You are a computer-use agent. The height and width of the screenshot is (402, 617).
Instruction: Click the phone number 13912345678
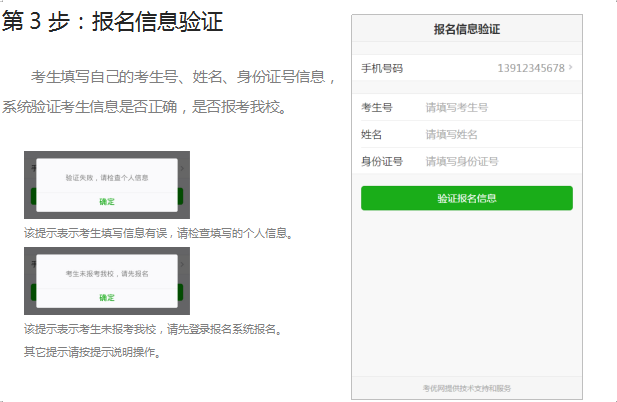point(530,68)
